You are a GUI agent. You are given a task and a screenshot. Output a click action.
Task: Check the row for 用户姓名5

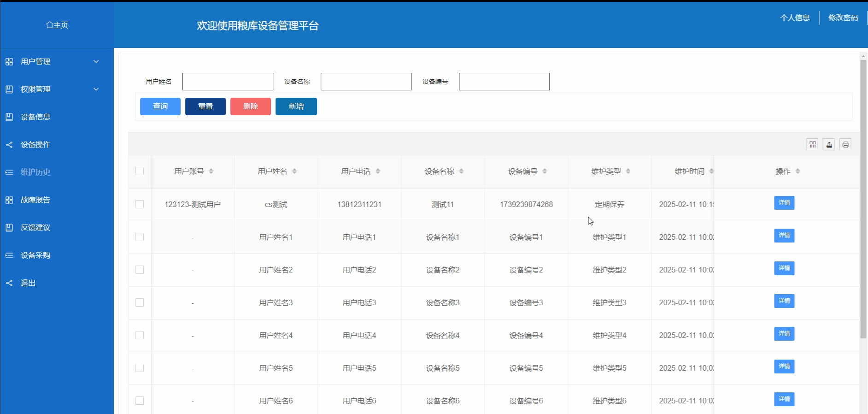tap(140, 368)
